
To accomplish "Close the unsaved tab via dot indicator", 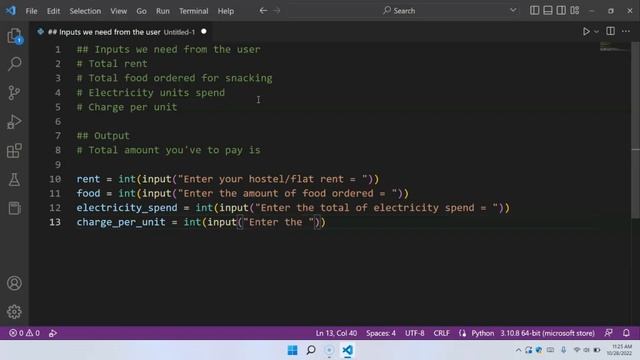I will [204, 31].
